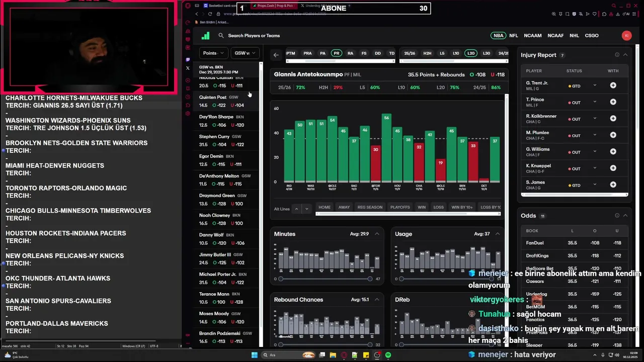Image resolution: width=644 pixels, height=362 pixels.
Task: Add K. Knueppel with plus icon
Action: (613, 168)
